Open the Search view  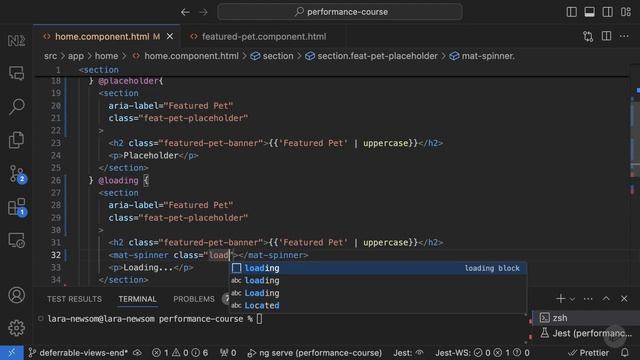click(16, 107)
